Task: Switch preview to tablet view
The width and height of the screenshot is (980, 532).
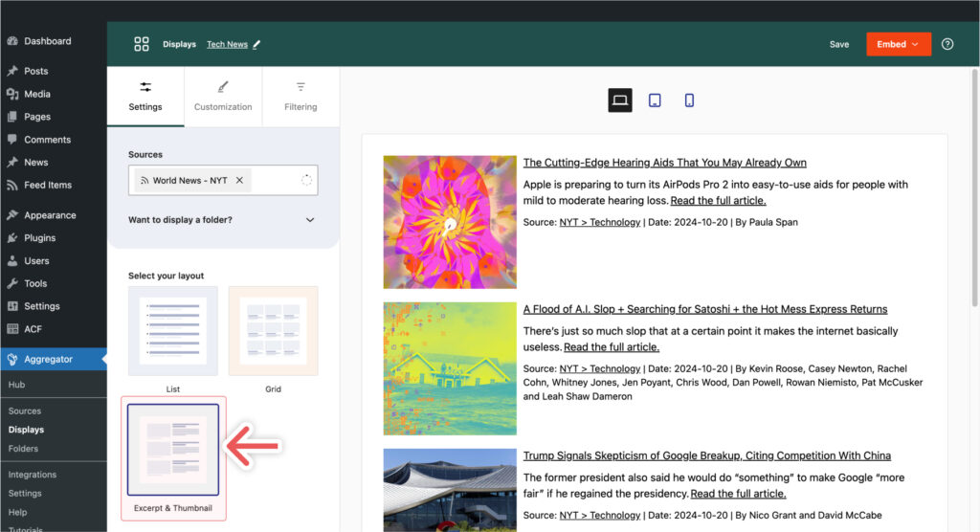Action: pyautogui.click(x=655, y=100)
